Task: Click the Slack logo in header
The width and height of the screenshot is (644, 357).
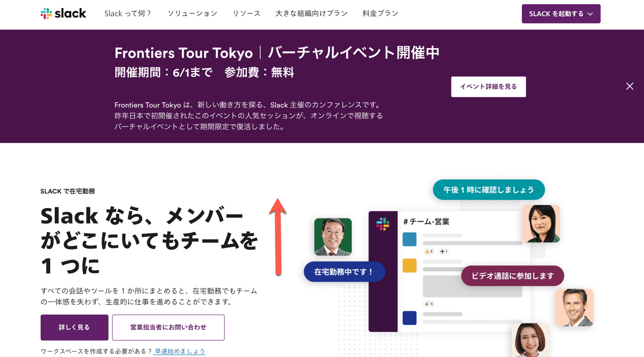Action: coord(63,14)
